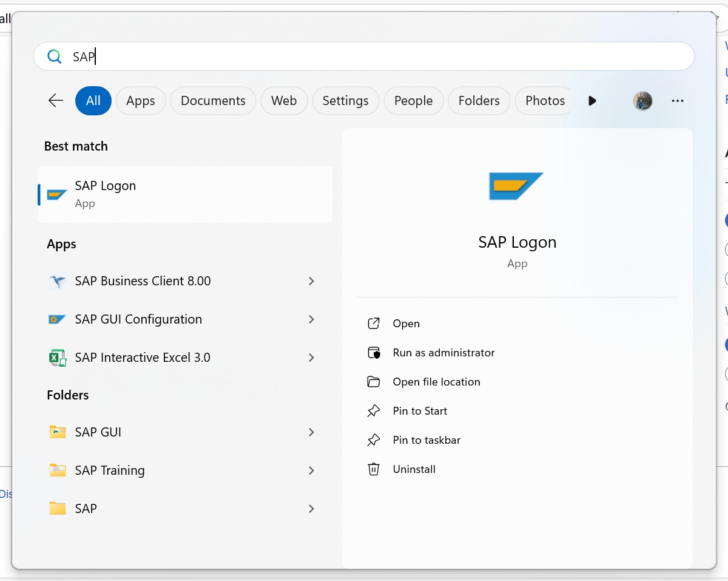Open SAP GUI Configuration result
Screen dimensions: 728x581
(x=185, y=319)
